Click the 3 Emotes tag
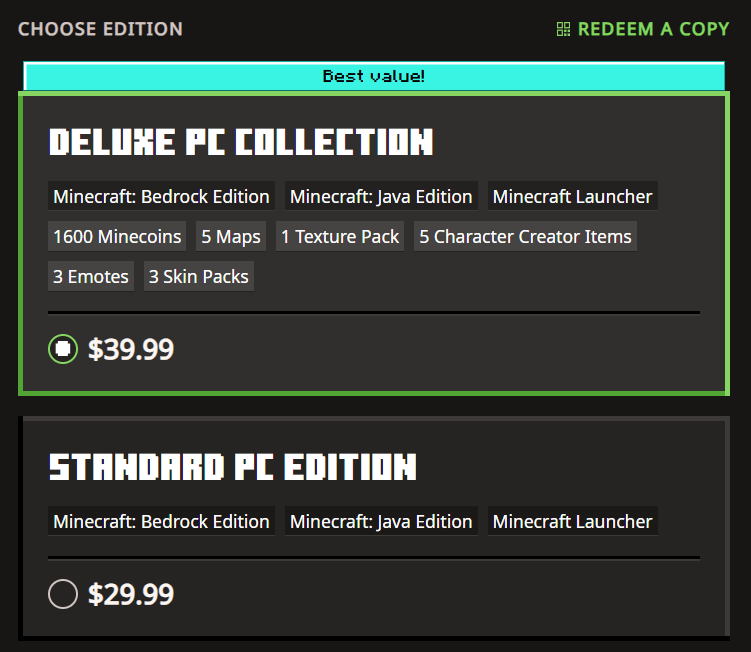Image resolution: width=751 pixels, height=652 pixels. click(x=91, y=277)
